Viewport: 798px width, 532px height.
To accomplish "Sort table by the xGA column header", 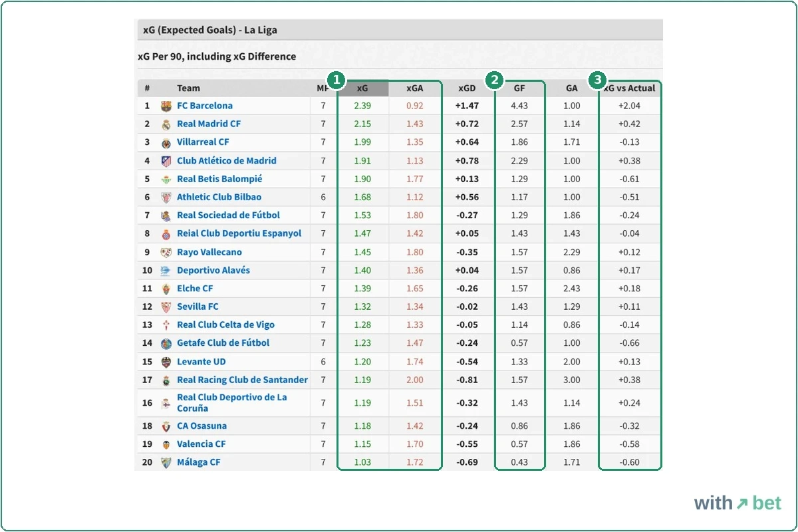I will point(414,88).
